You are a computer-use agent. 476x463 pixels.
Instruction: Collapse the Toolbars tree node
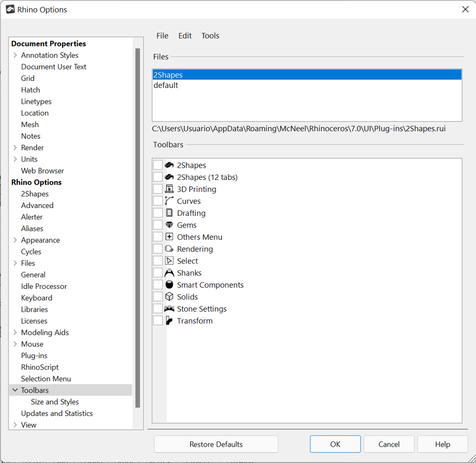tap(15, 391)
